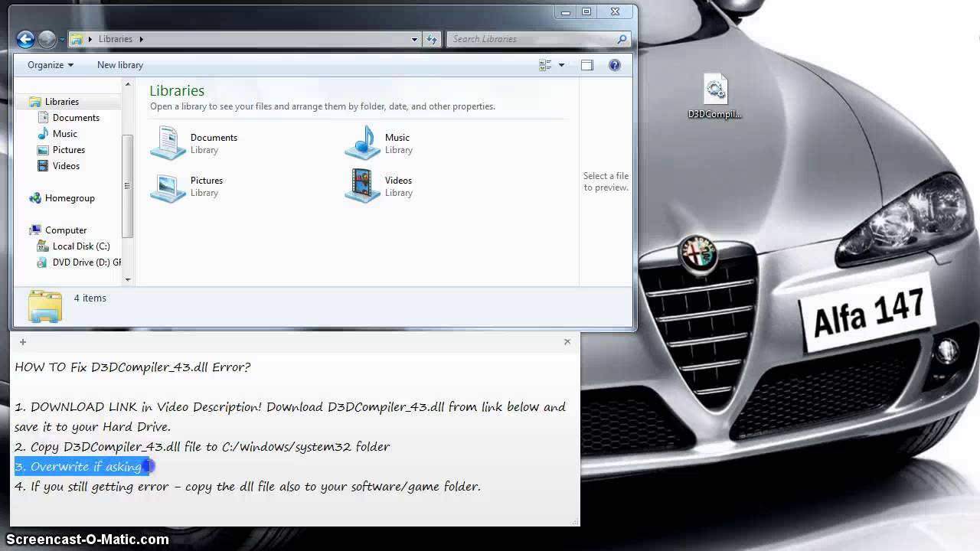The width and height of the screenshot is (980, 551).
Task: Select Libraries in navigation pane
Action: pos(61,102)
